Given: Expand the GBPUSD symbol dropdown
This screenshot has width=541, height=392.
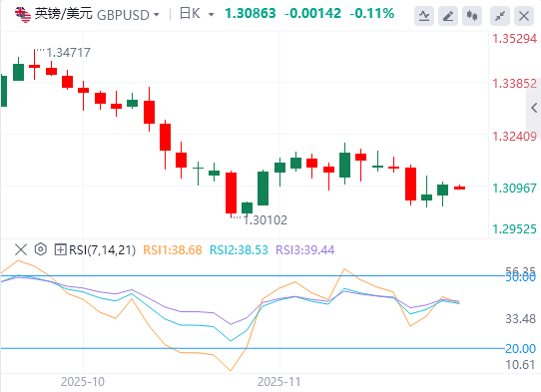Looking at the screenshot, I should [x=157, y=15].
